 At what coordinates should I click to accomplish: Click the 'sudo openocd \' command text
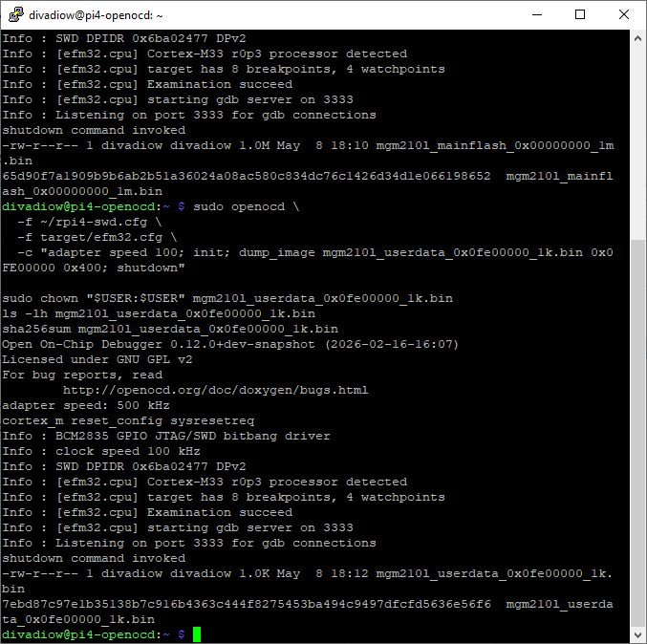pyautogui.click(x=247, y=206)
